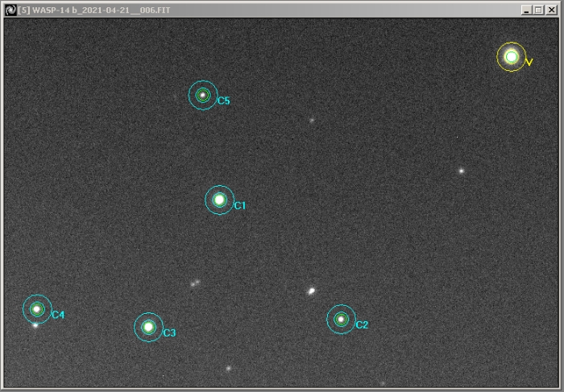Click the cyan C1 text label
Screen dimensions: 564x392
pos(239,206)
